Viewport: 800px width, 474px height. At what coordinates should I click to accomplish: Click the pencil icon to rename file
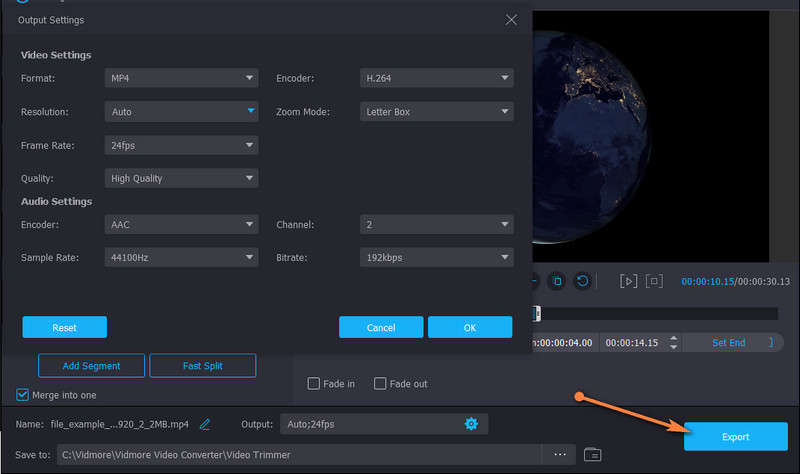point(205,424)
